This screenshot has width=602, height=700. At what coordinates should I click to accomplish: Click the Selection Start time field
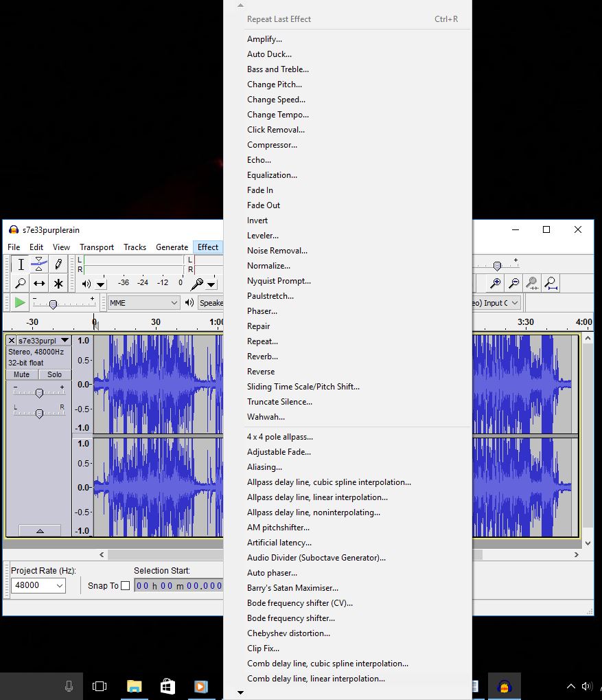pyautogui.click(x=178, y=585)
